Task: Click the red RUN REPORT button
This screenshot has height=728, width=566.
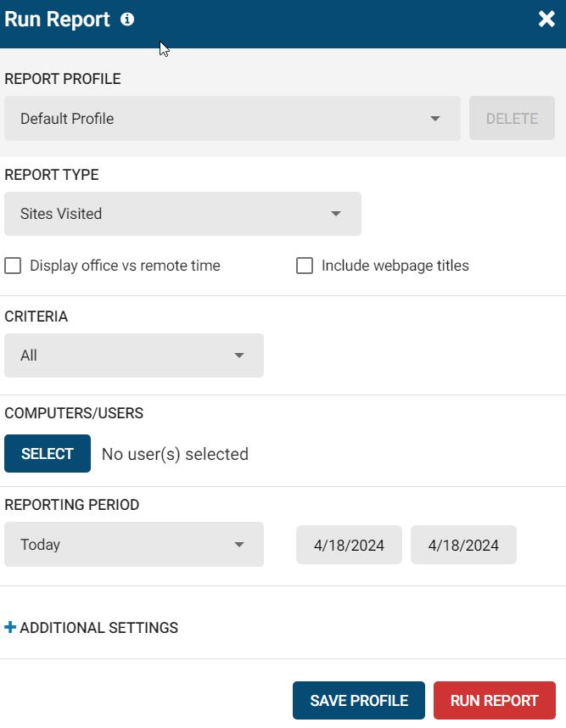Action: click(x=495, y=700)
